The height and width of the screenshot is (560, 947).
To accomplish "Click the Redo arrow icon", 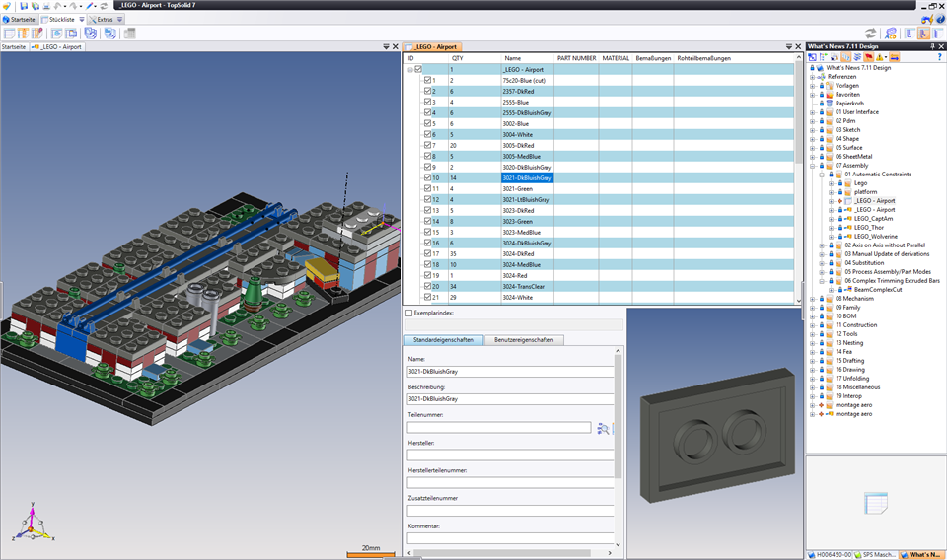I will click(x=73, y=6).
